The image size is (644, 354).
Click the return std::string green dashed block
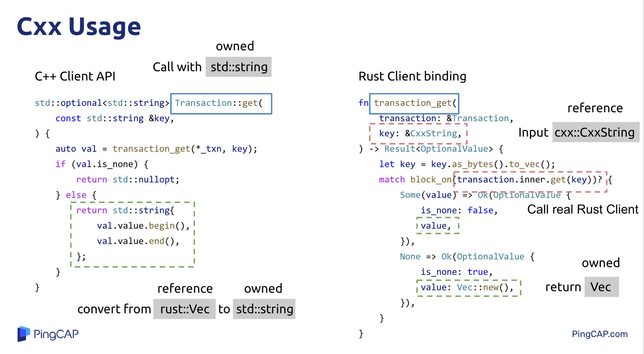[x=132, y=234]
